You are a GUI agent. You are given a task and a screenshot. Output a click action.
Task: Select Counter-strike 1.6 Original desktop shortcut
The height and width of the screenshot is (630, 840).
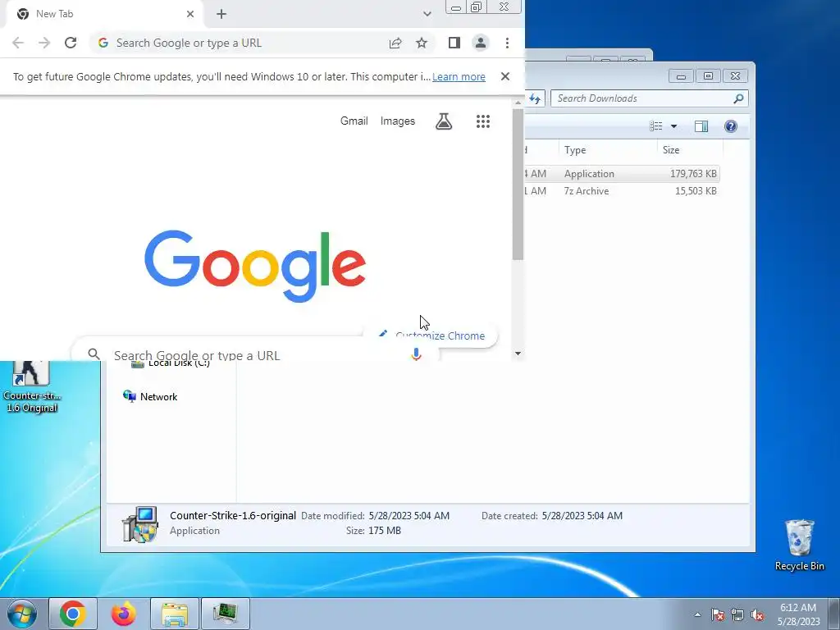click(32, 387)
